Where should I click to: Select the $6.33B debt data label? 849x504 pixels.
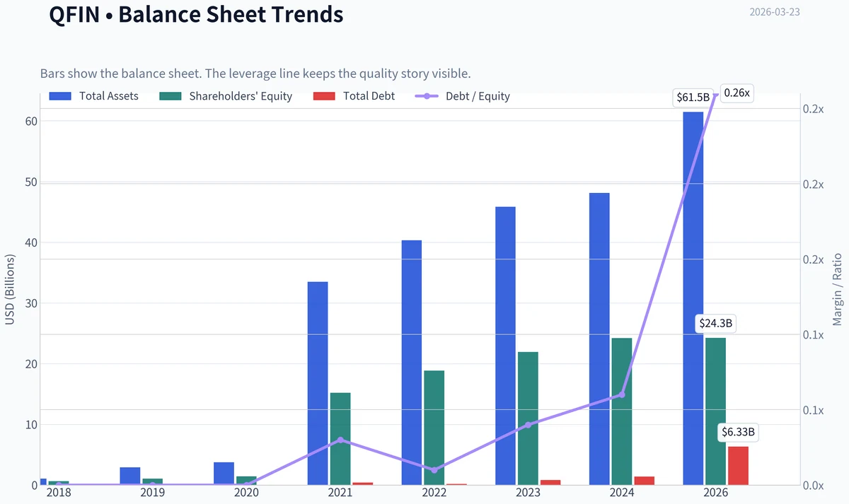tap(738, 432)
